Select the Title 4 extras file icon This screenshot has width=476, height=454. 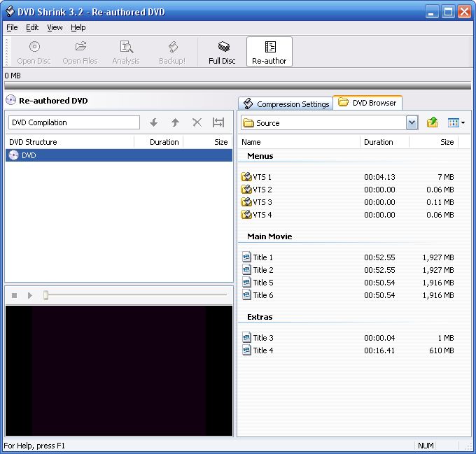[x=246, y=350]
